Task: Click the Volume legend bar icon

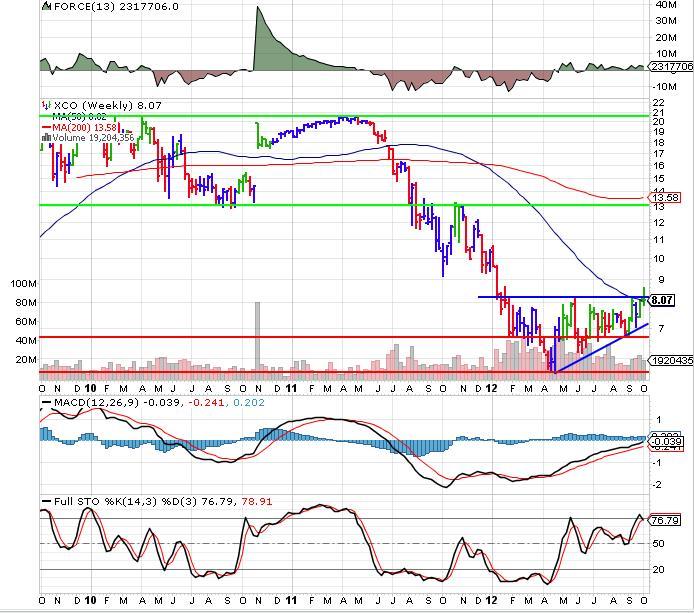Action: pyautogui.click(x=46, y=138)
